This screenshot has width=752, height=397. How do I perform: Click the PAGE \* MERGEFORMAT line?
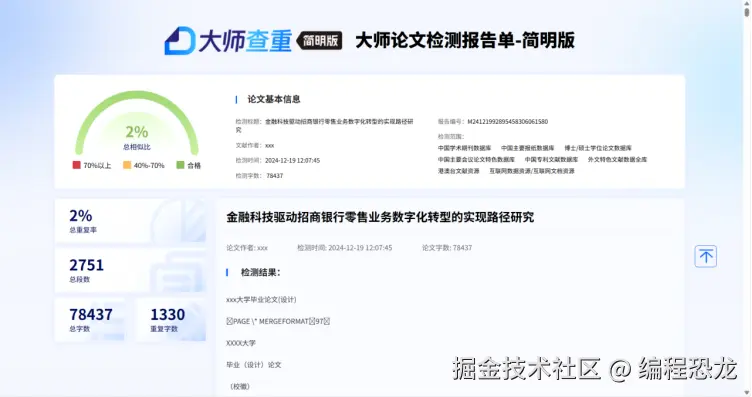(x=278, y=321)
